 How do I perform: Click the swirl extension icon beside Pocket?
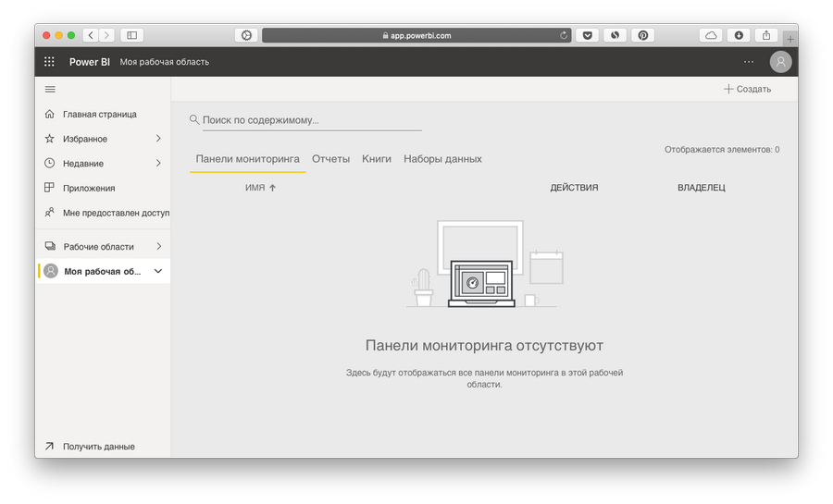[615, 35]
